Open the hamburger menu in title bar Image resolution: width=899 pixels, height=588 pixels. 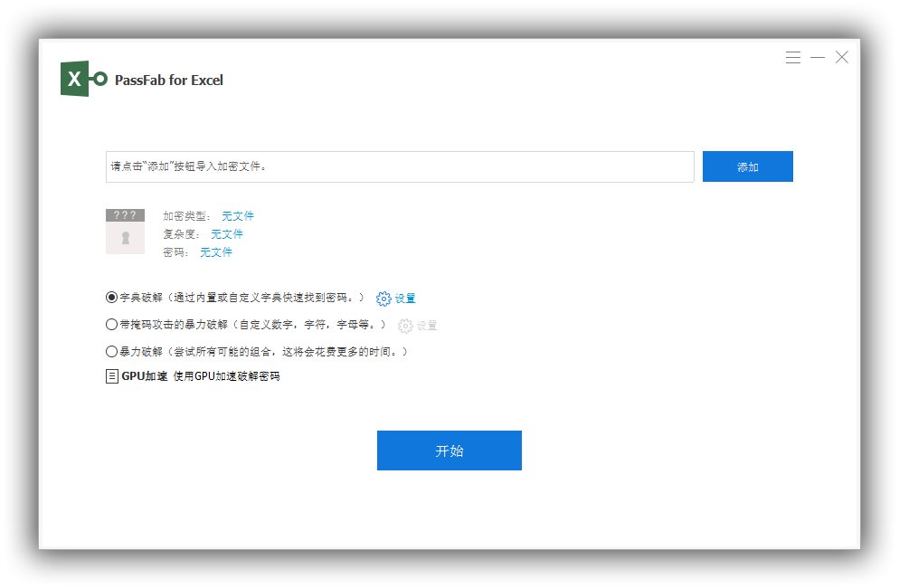pyautogui.click(x=793, y=57)
